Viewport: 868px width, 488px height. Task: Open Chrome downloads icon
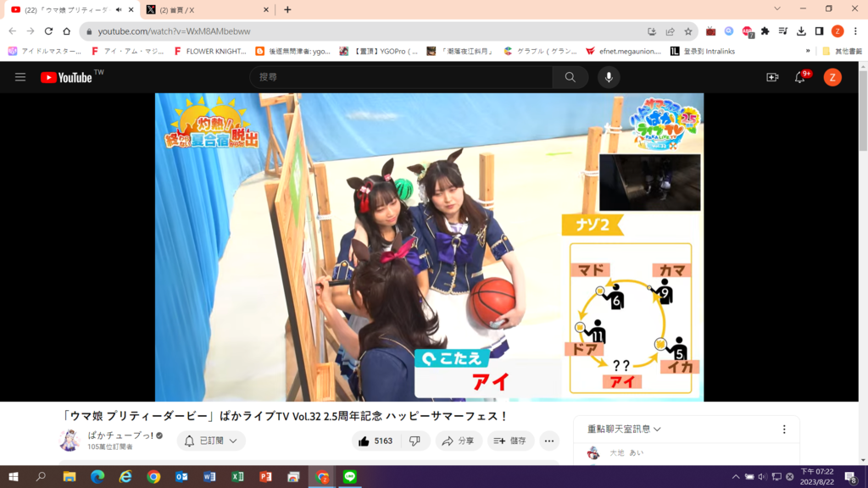801,31
